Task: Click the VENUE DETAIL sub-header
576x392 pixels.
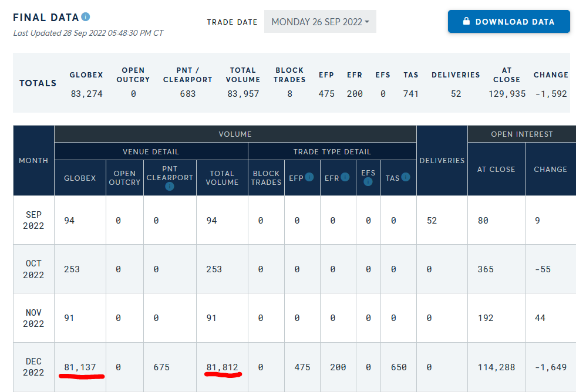Action: [x=151, y=151]
